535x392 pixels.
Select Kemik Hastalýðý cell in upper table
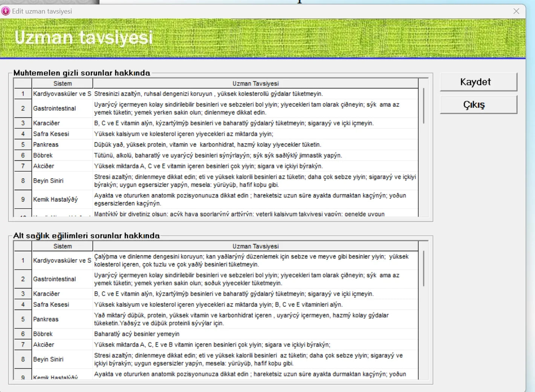click(x=62, y=199)
